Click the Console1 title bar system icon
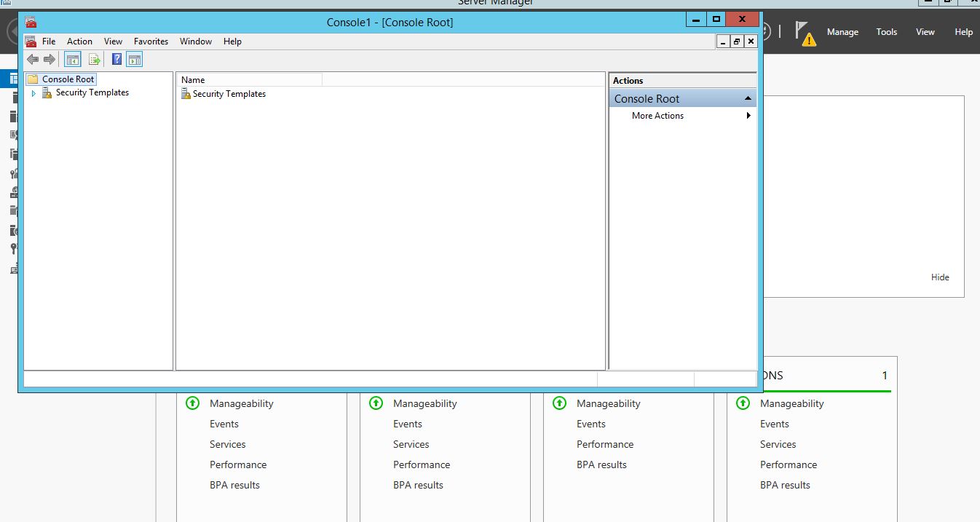 (x=30, y=23)
